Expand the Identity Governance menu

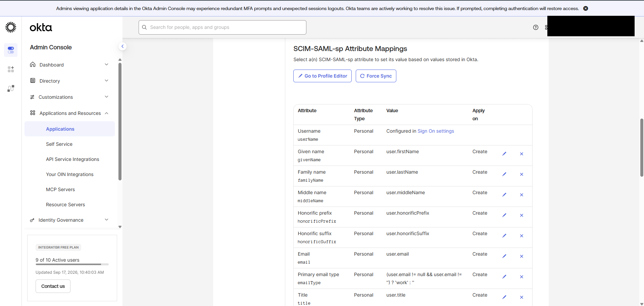(69, 220)
